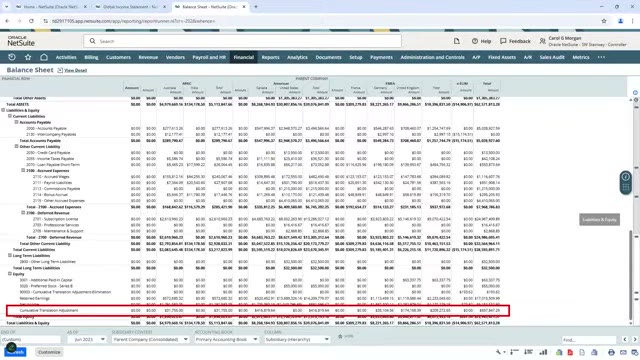This screenshot has width=640, height=360.
Task: Open the Fixed Assets menu
Action: point(502,57)
